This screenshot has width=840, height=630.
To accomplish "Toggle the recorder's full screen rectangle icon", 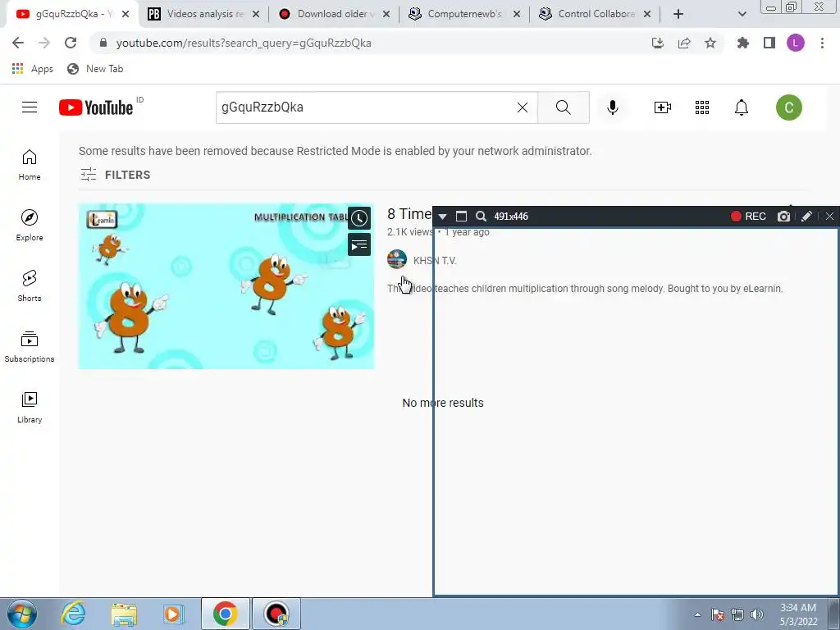I will click(x=461, y=217).
